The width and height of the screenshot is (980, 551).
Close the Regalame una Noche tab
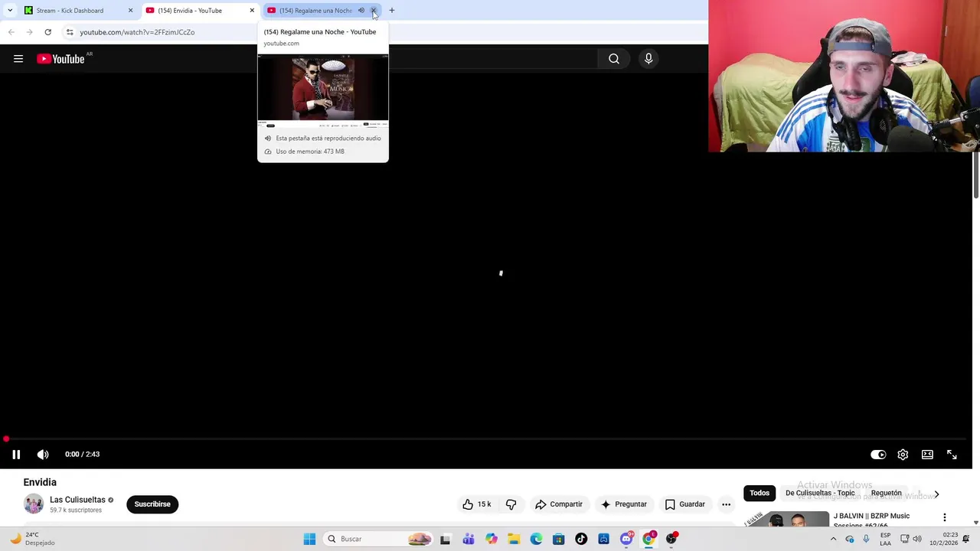[x=374, y=11]
